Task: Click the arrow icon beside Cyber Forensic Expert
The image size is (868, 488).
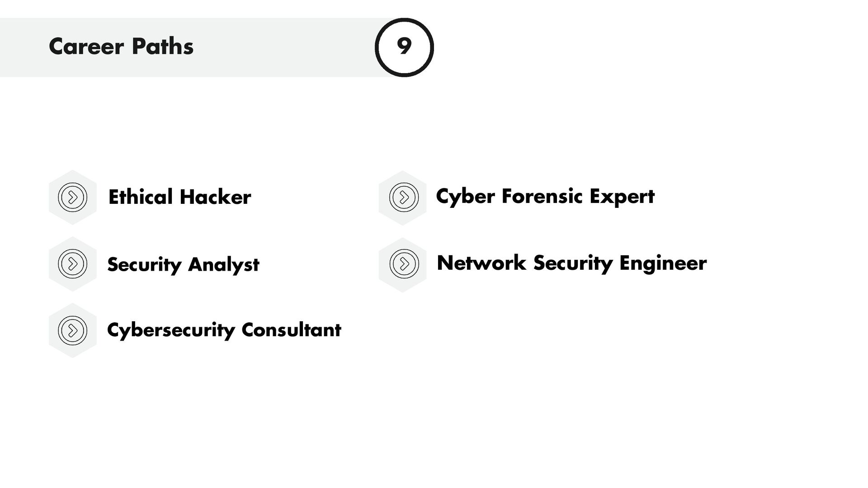Action: (403, 197)
